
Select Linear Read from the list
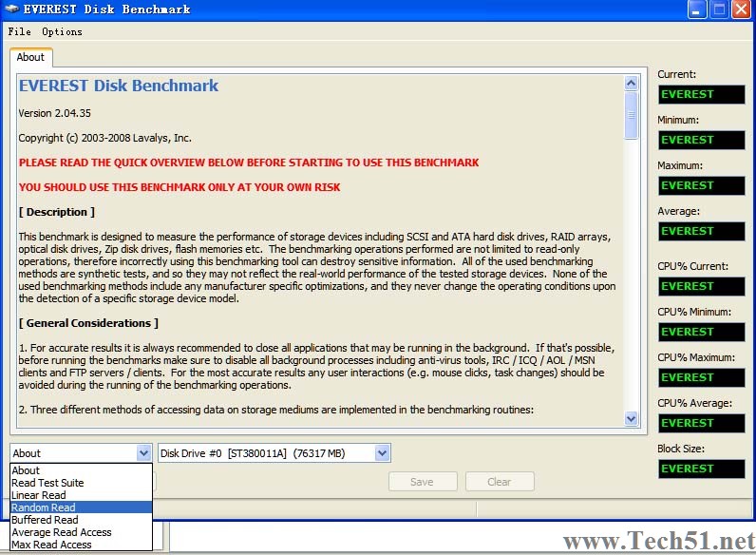click(81, 495)
